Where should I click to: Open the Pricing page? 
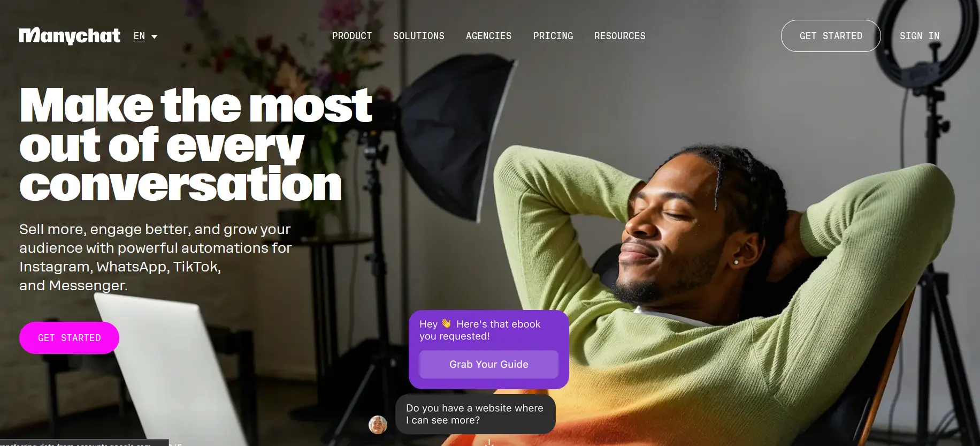(553, 36)
